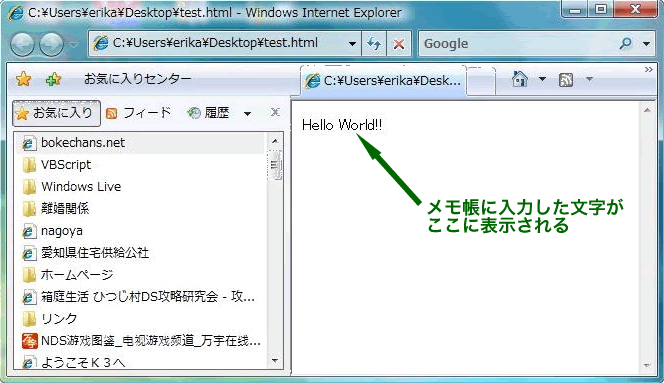Switch to the 履歴 tab
This screenshot has width=664, height=383.
click(x=208, y=113)
